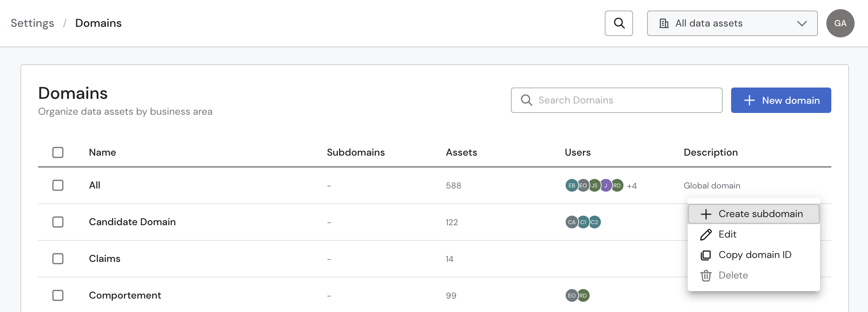Click the EB user avatar in All row
Viewport: 868px width, 312px height.
pos(572,185)
